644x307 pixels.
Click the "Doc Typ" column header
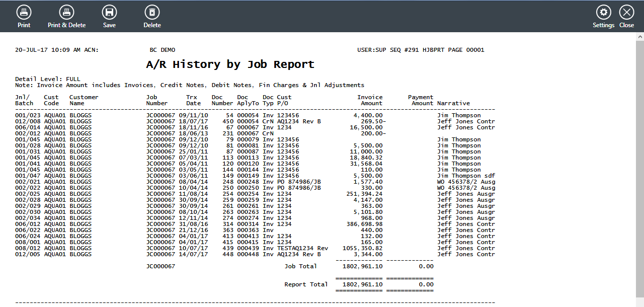268,100
